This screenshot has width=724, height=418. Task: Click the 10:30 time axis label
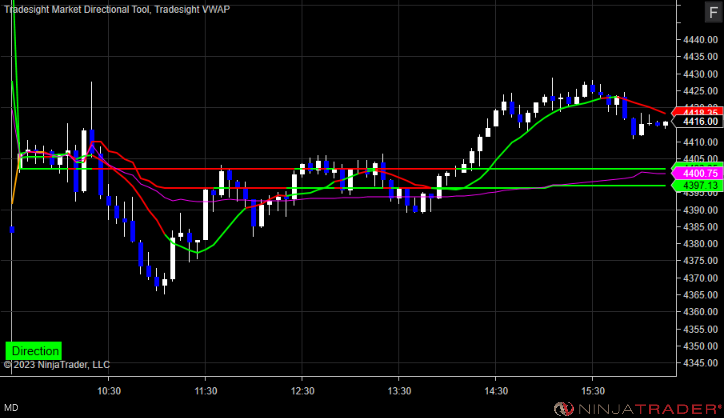point(109,391)
